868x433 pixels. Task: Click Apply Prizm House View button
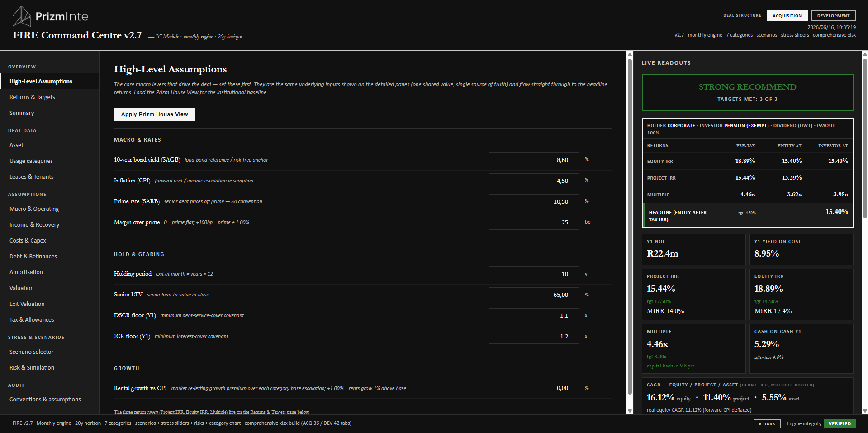tap(154, 114)
